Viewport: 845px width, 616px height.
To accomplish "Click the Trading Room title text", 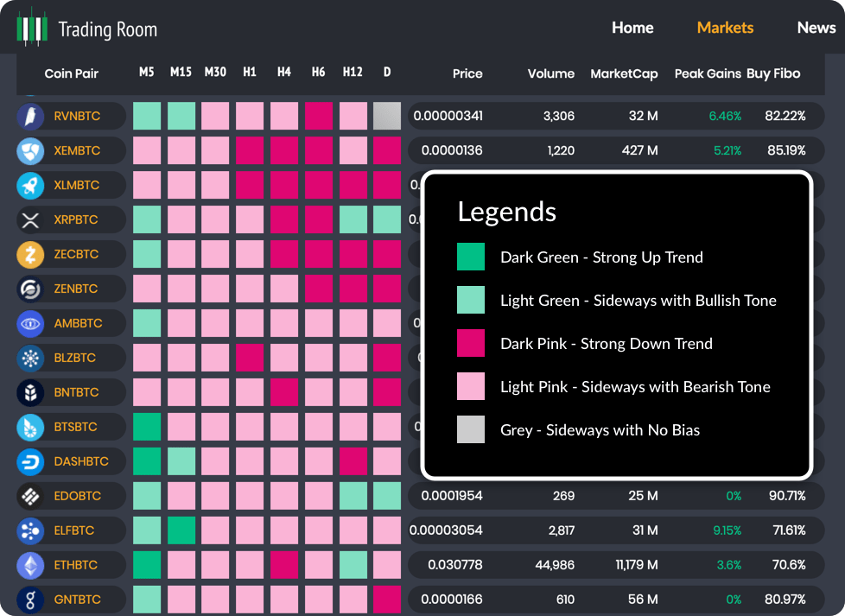I will click(108, 29).
